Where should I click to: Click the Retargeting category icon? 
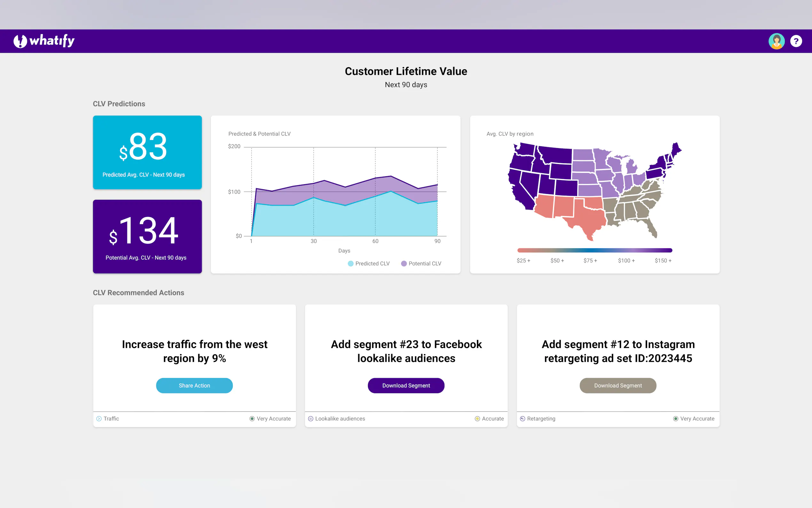pyautogui.click(x=522, y=419)
